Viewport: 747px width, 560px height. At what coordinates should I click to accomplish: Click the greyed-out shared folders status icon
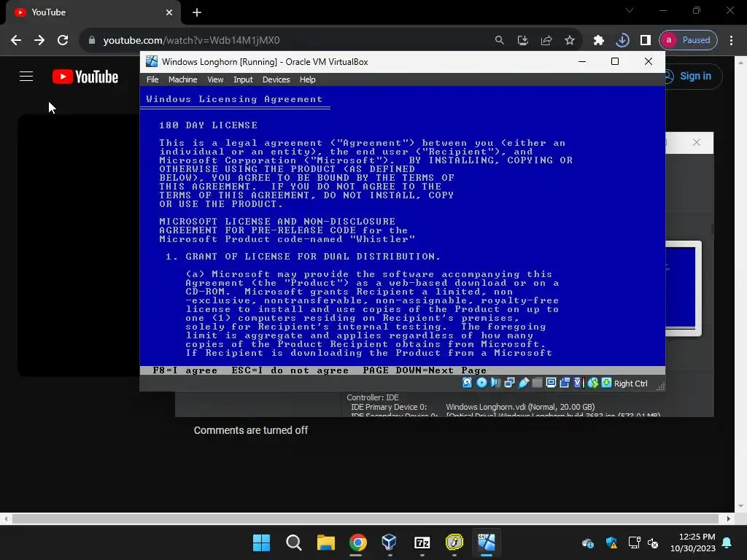tap(537, 383)
